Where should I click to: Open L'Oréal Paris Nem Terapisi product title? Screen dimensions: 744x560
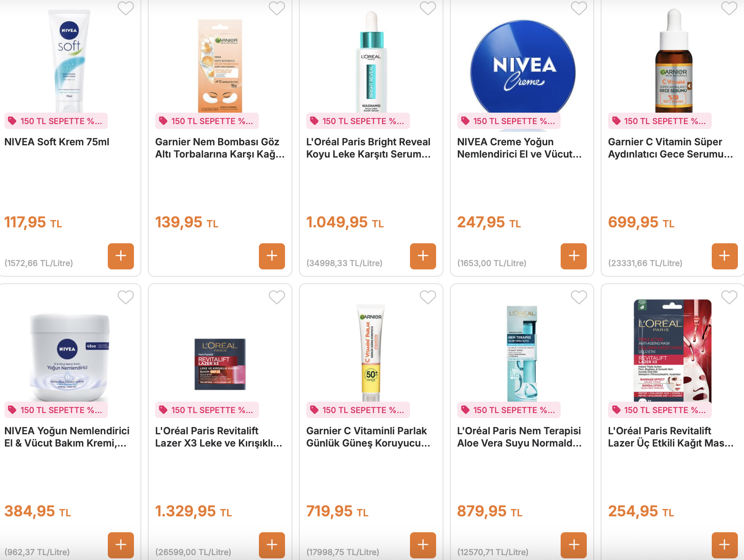click(x=519, y=437)
